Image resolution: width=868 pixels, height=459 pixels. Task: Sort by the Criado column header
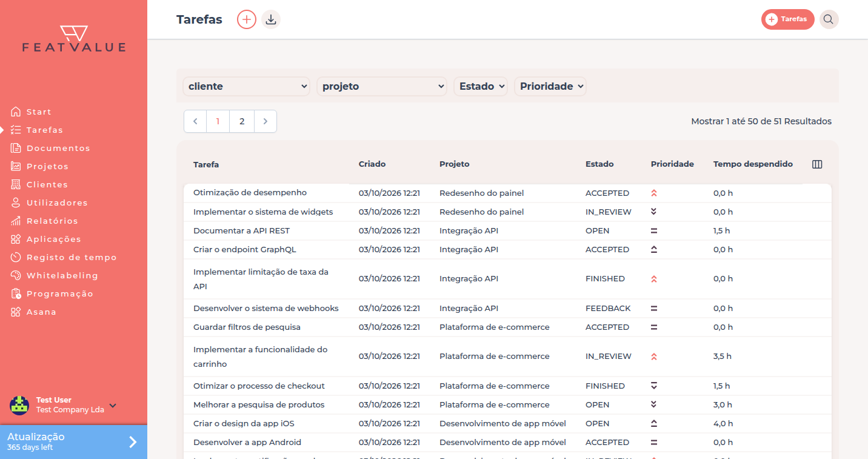pos(372,164)
